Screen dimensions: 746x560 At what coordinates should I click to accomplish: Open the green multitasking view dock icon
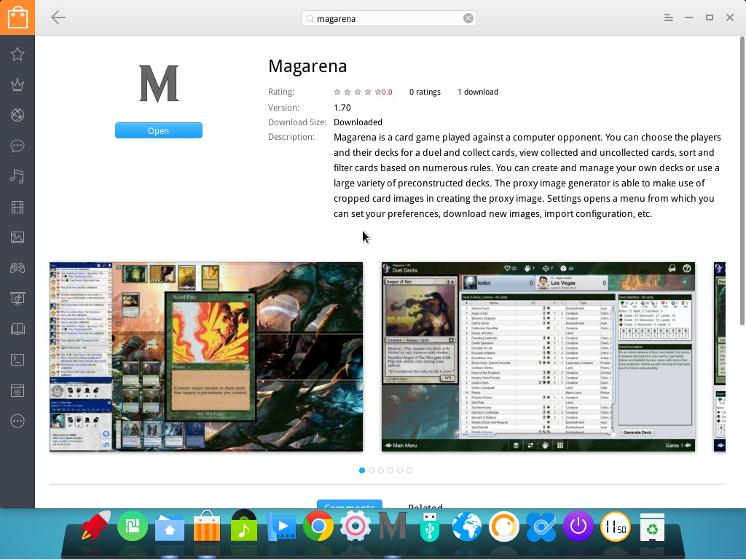pos(133,527)
